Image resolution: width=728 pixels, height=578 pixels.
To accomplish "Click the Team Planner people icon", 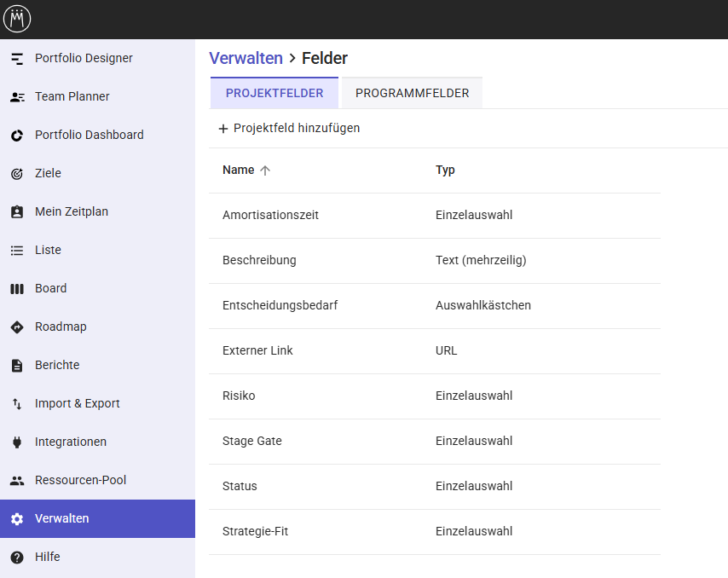I will click(x=17, y=97).
